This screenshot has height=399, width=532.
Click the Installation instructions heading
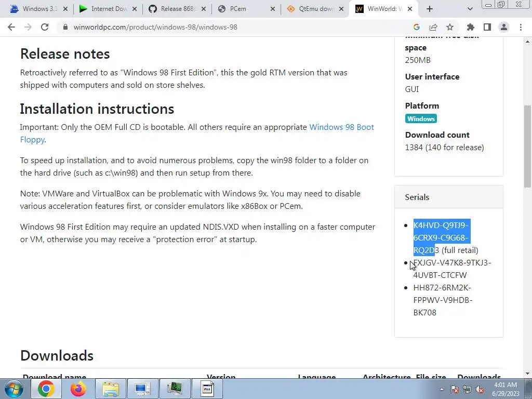coord(97,109)
